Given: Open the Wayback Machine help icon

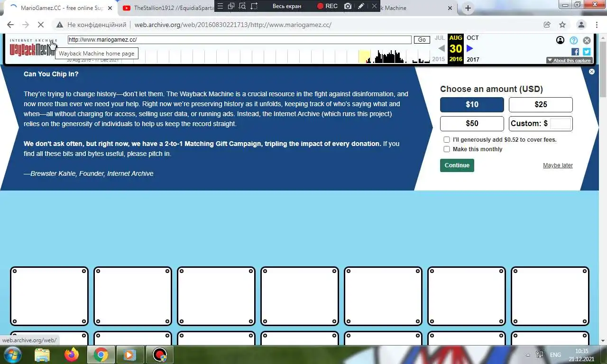Looking at the screenshot, I should (x=574, y=40).
